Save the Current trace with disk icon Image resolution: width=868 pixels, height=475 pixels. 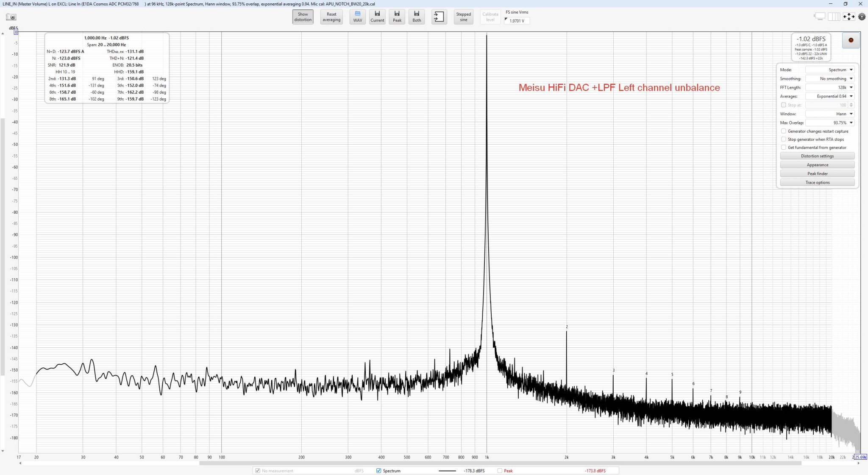pyautogui.click(x=377, y=17)
